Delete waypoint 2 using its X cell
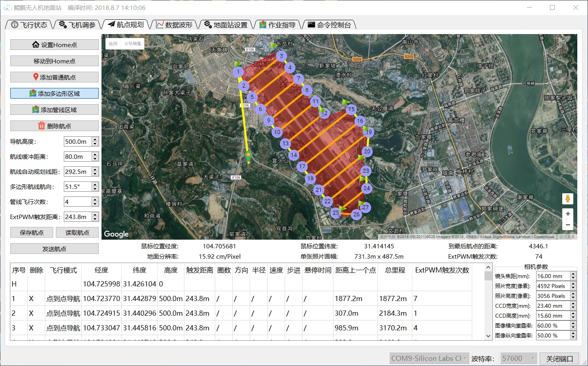Screen dimensions: 588x366 tap(31, 313)
